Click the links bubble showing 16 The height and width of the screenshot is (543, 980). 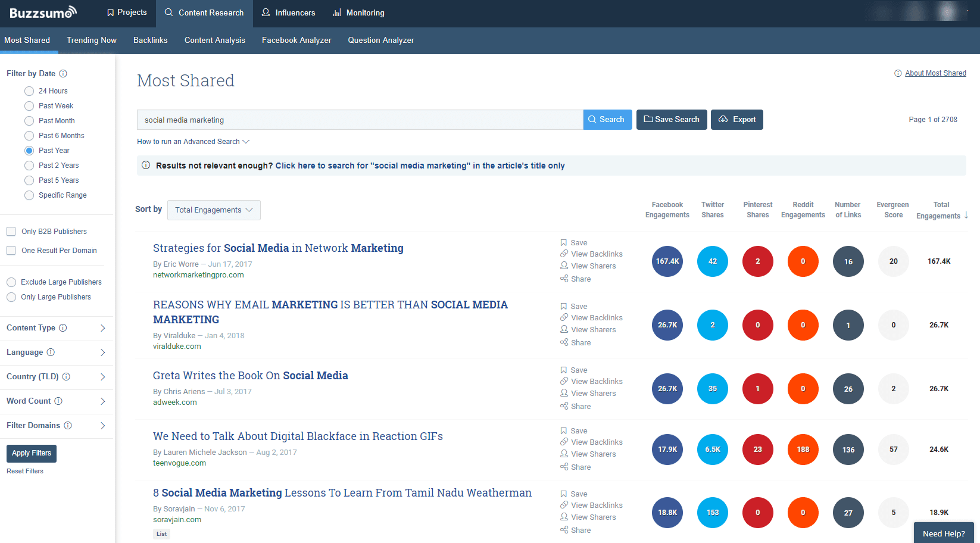tap(848, 261)
